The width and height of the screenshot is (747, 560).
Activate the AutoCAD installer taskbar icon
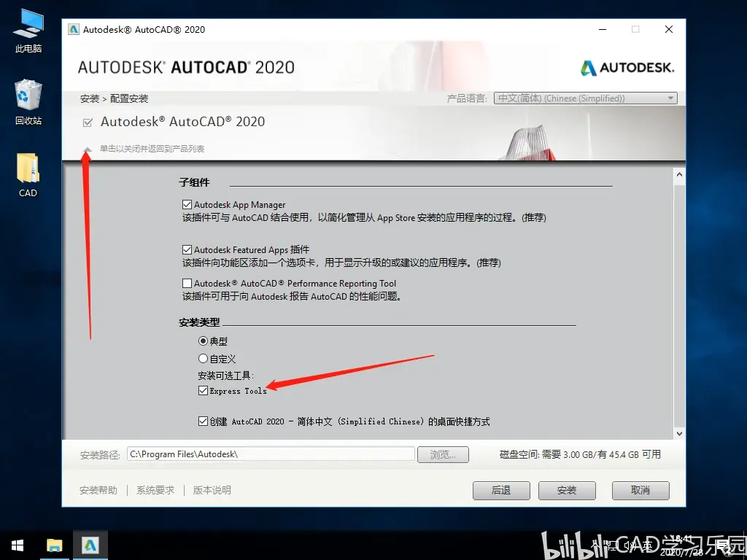pyautogui.click(x=90, y=545)
